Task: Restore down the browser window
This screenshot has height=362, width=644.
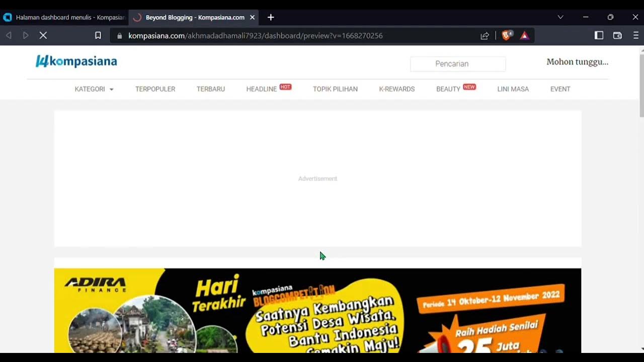Action: pyautogui.click(x=610, y=17)
